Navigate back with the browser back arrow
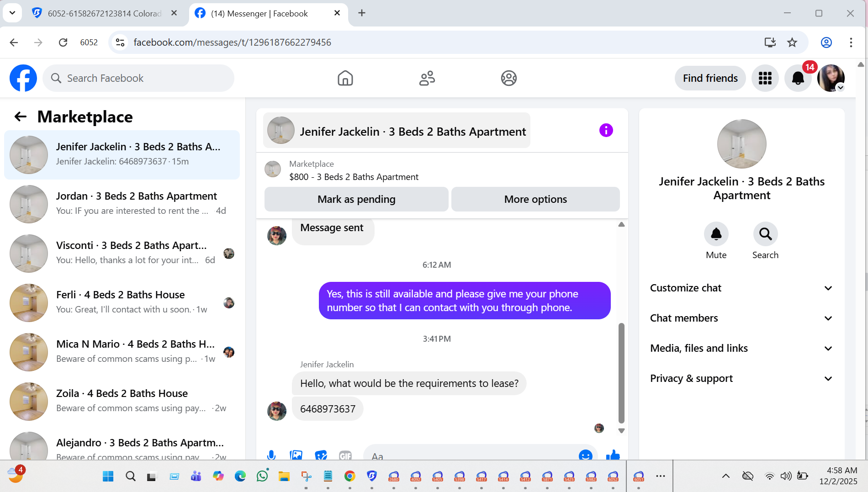 [x=14, y=42]
